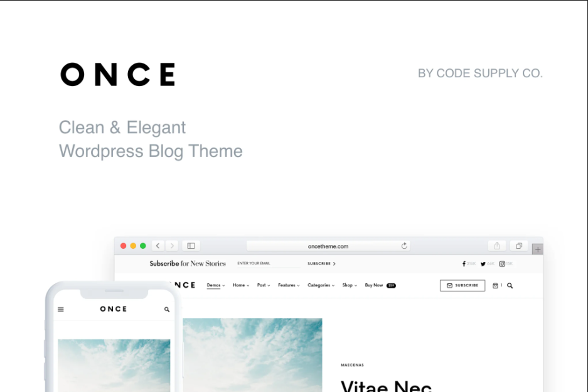
Task: Click the browser back arrow
Action: click(x=158, y=246)
